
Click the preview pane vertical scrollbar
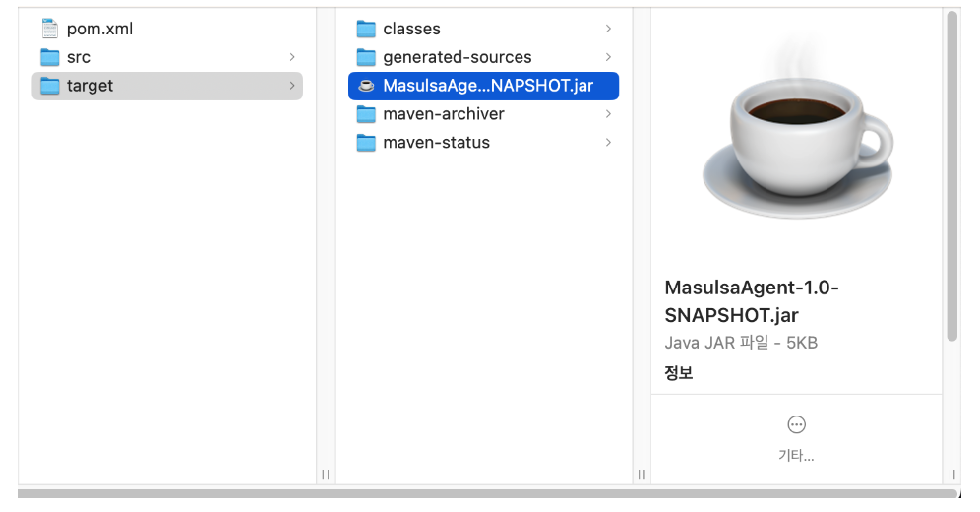coord(951,176)
